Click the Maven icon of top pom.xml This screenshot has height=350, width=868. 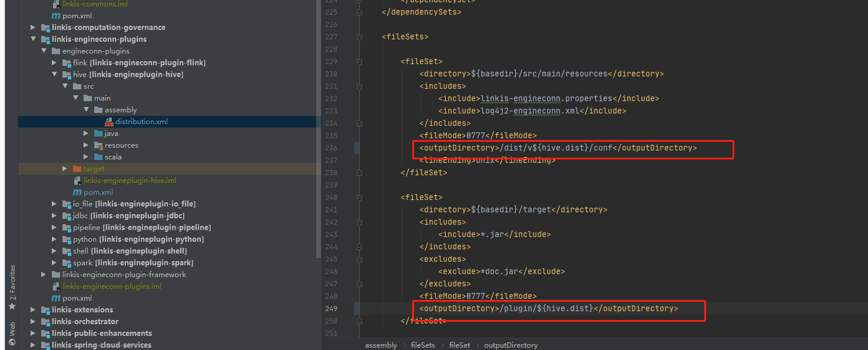[x=56, y=16]
